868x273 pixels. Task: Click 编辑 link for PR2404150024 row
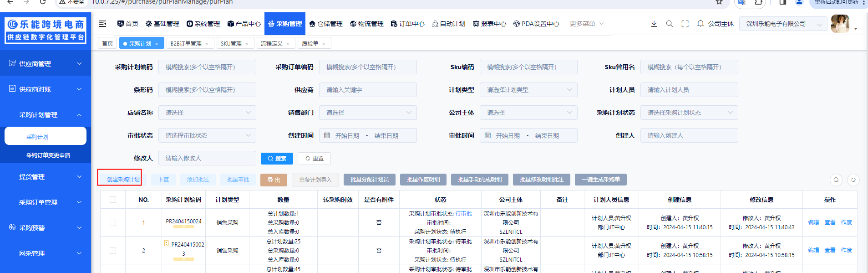pos(813,222)
